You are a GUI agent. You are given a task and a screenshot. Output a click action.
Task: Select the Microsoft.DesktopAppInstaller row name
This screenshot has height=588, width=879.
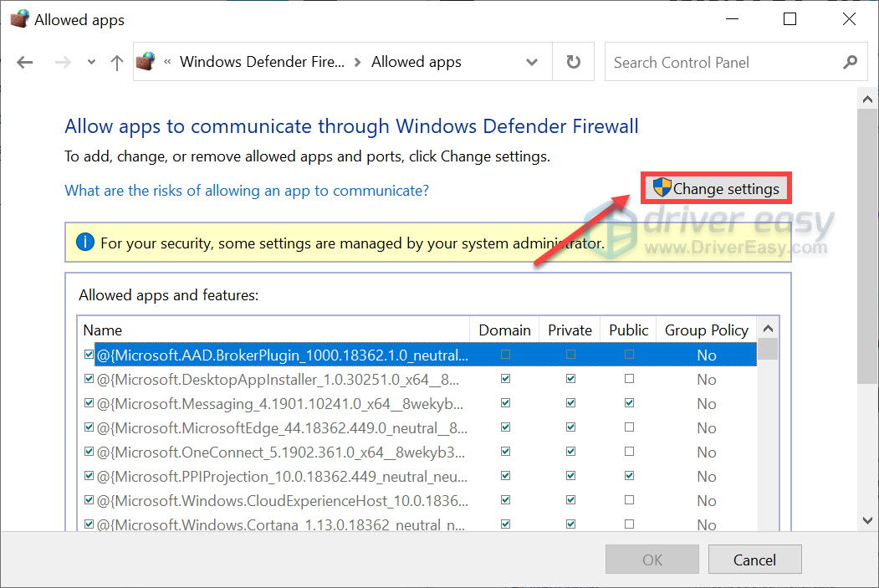click(x=278, y=380)
